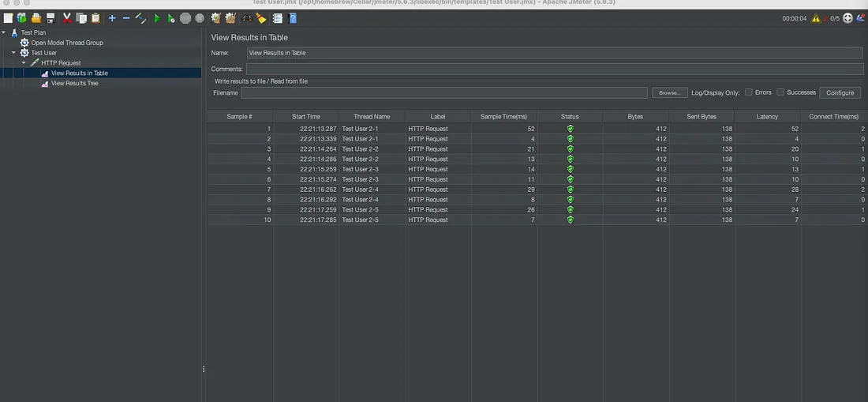Collapse the Test User thread group
Viewport: 868px width, 402px height.
pyautogui.click(x=14, y=53)
